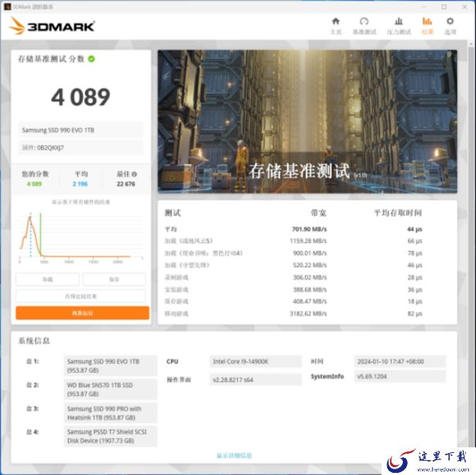Click the orange 再次运行 run again button
This screenshot has width=476, height=475.
point(82,312)
